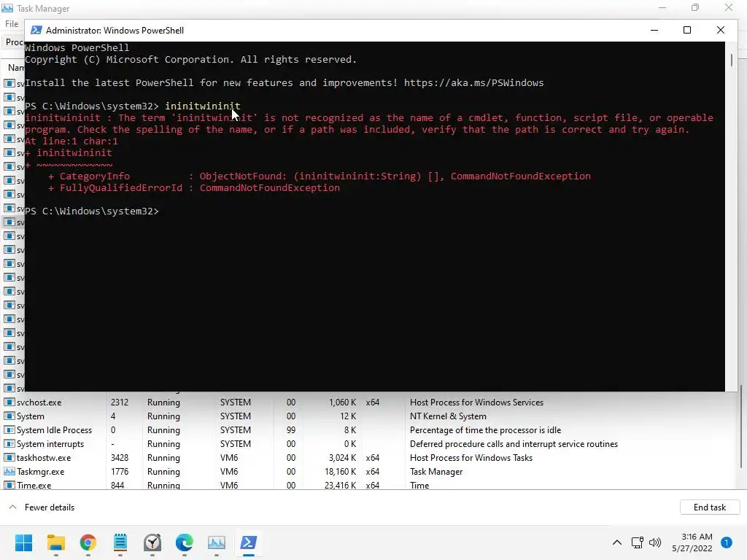
Task: Click the CPU value 99
Action: tap(291, 430)
